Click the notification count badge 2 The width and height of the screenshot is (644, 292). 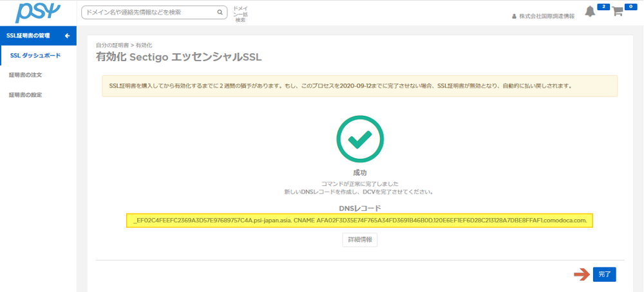pyautogui.click(x=603, y=7)
